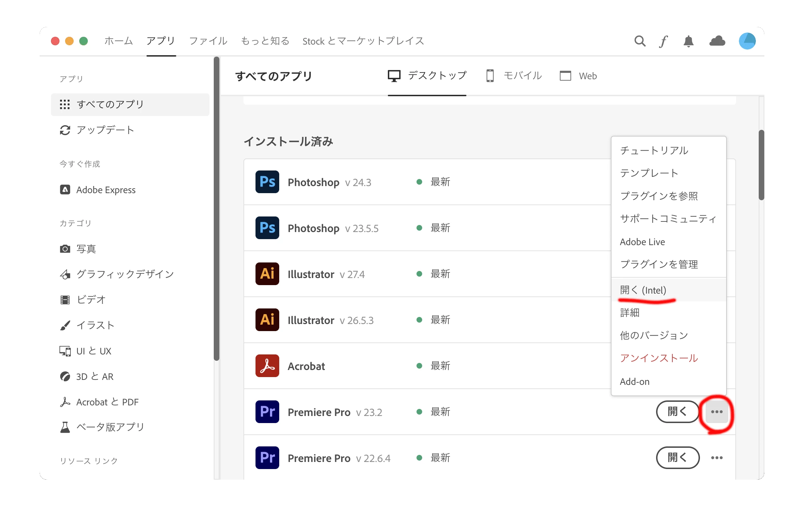Open more options for Premiere Pro v 23.2

click(717, 412)
